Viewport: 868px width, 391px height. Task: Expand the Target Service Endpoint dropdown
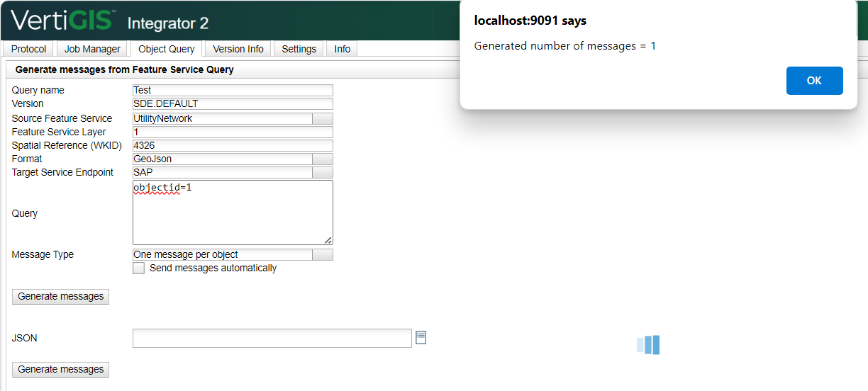click(x=323, y=172)
